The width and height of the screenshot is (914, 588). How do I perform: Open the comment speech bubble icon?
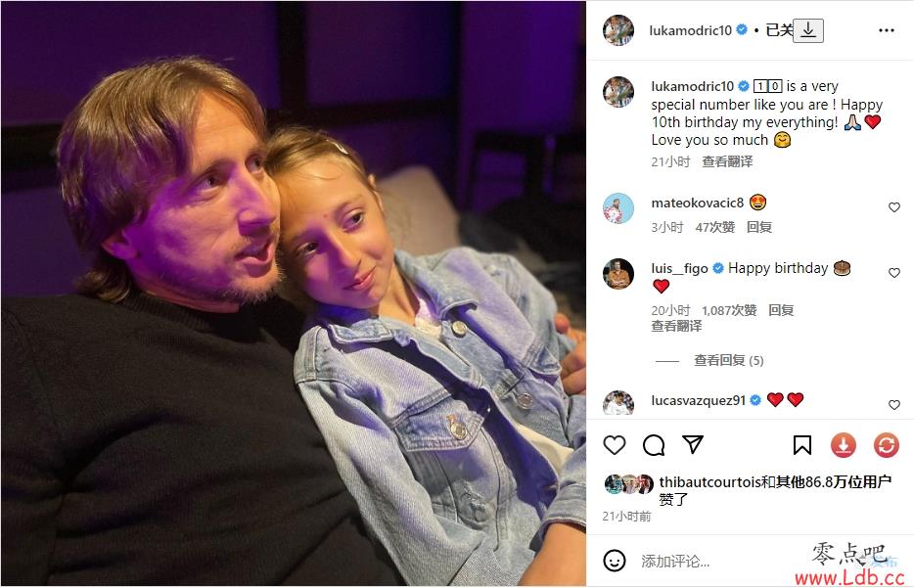click(x=654, y=445)
